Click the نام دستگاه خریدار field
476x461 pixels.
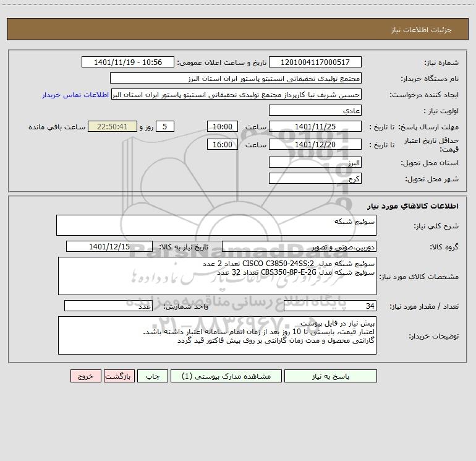pyautogui.click(x=236, y=78)
